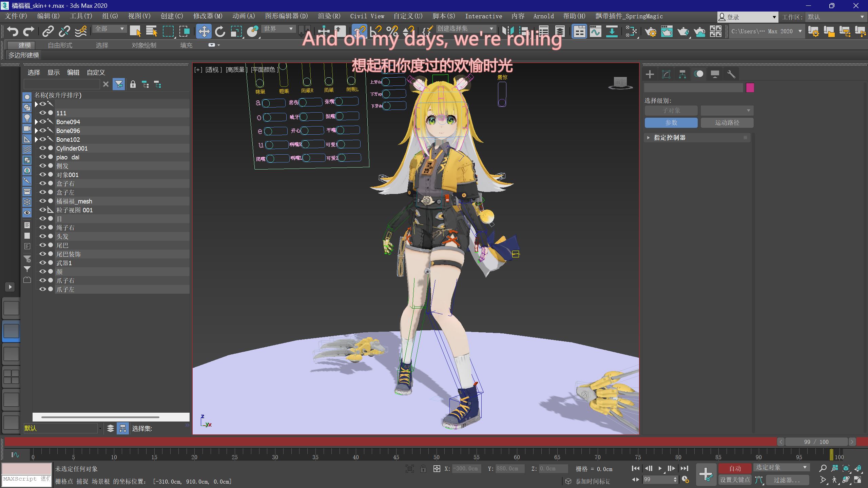Image resolution: width=868 pixels, height=488 pixels.
Task: Open the 动画(A) menu
Action: [x=244, y=16]
